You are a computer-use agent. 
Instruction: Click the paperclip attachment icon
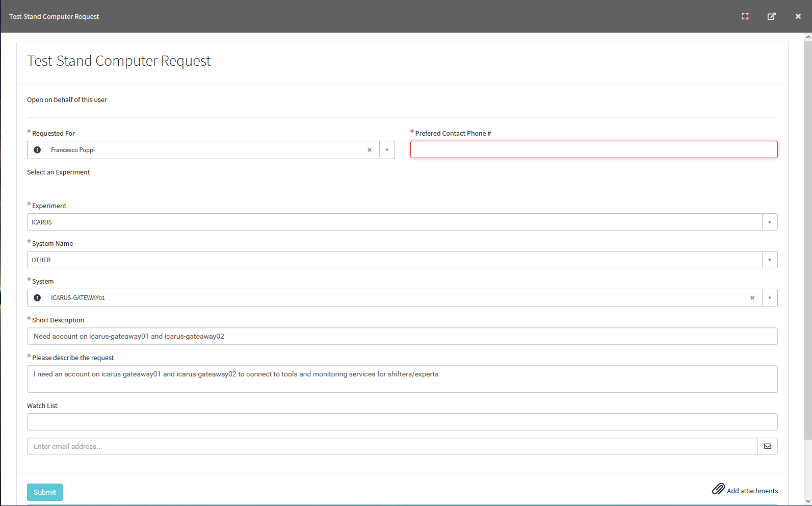click(718, 489)
